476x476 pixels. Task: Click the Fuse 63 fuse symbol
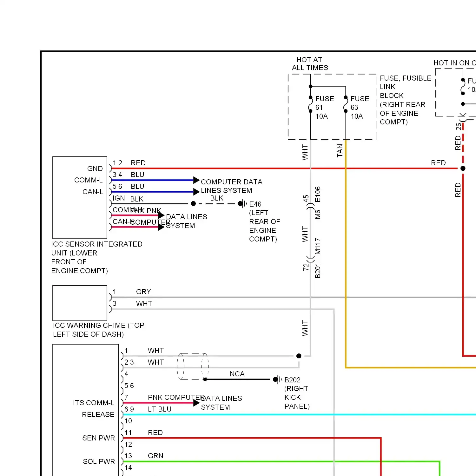pyautogui.click(x=346, y=104)
